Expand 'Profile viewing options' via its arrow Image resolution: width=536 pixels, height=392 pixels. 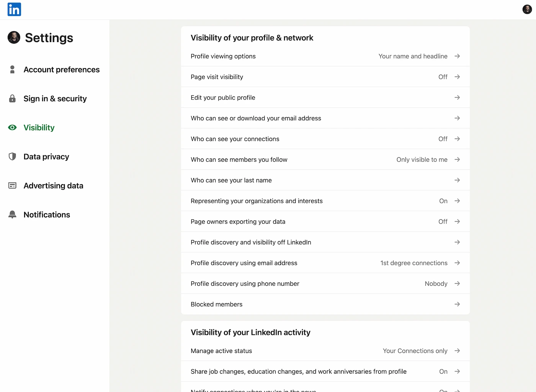tap(457, 56)
